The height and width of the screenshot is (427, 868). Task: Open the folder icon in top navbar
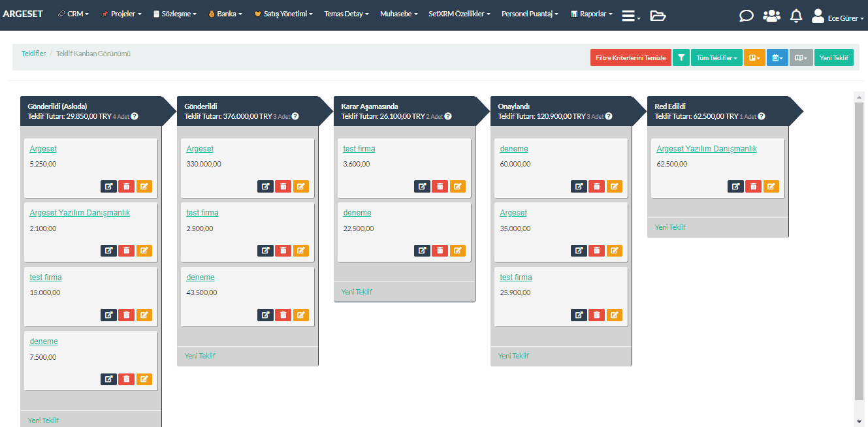click(x=658, y=16)
